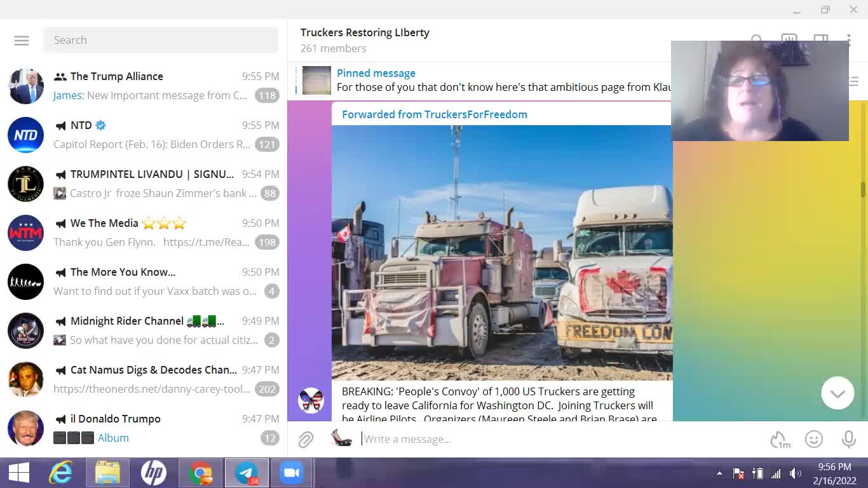Open Midnight Rider Channel
Image resolution: width=868 pixels, height=488 pixels.
click(144, 330)
